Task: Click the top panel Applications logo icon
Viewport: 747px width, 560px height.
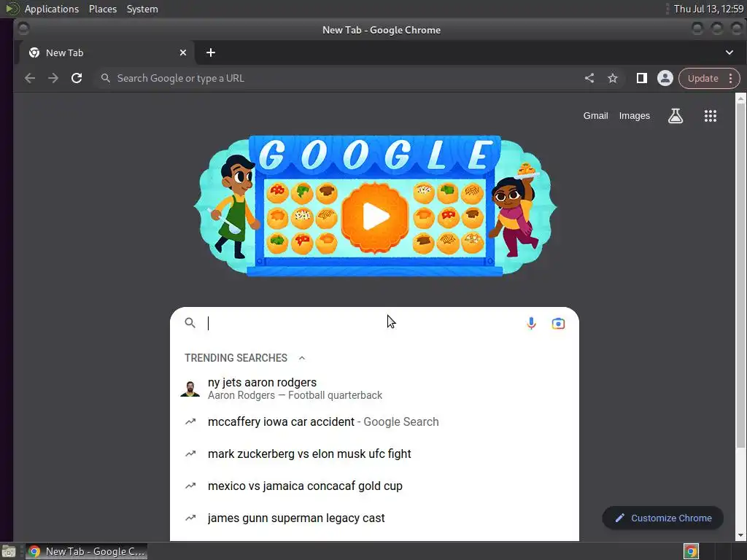Action: pos(12,9)
